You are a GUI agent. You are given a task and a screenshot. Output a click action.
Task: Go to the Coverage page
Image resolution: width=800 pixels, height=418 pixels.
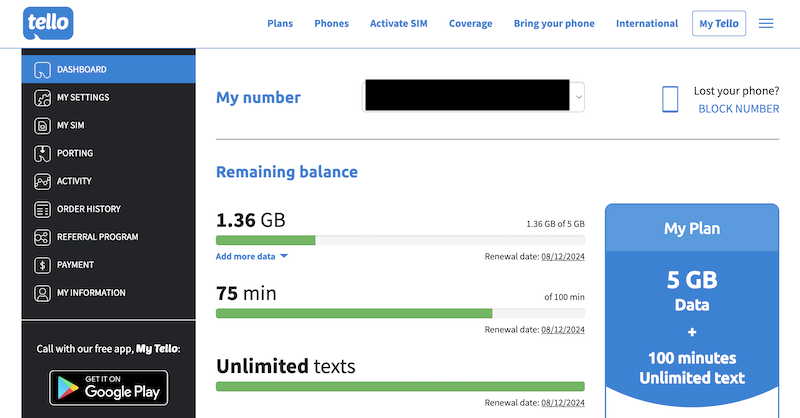(470, 23)
